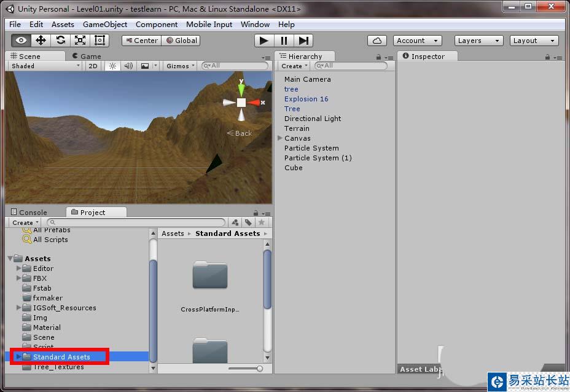570x392 pixels.
Task: Collapse the Assets root folder
Action: pyautogui.click(x=10, y=259)
